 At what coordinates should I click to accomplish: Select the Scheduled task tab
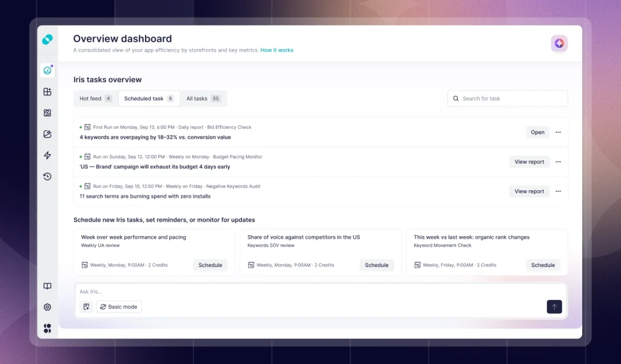click(x=149, y=99)
